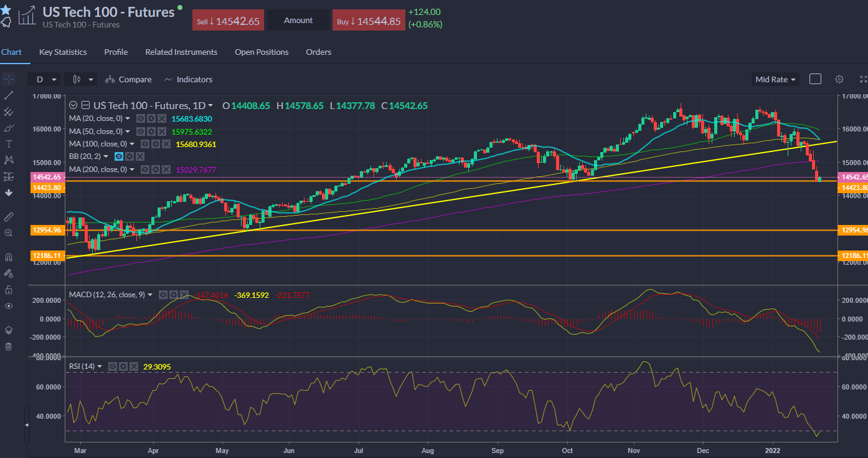Image resolution: width=868 pixels, height=458 pixels.
Task: Open settings gear for MA 100 indicator
Action: point(156,144)
